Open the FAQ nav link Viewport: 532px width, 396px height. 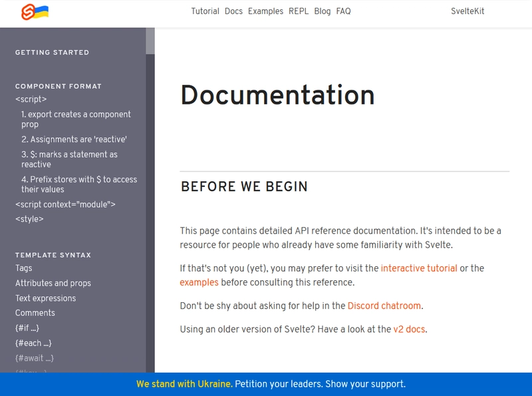343,11
